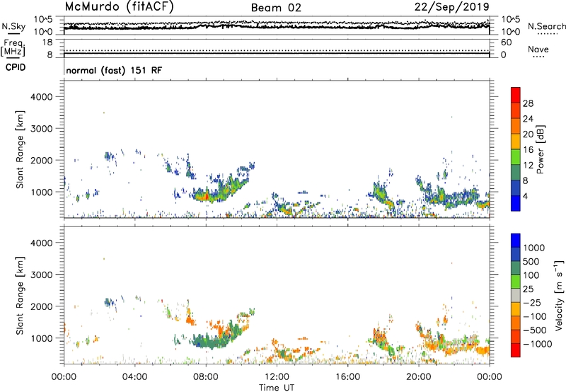Click the 28 label on Power colorbar
Image resolution: width=566 pixels, height=392 pixels.
(528, 103)
